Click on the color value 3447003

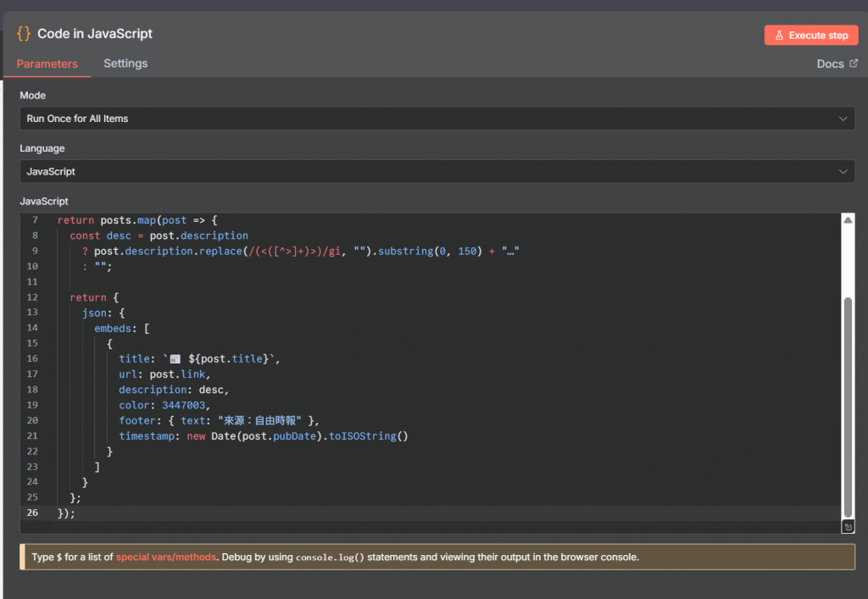click(183, 406)
